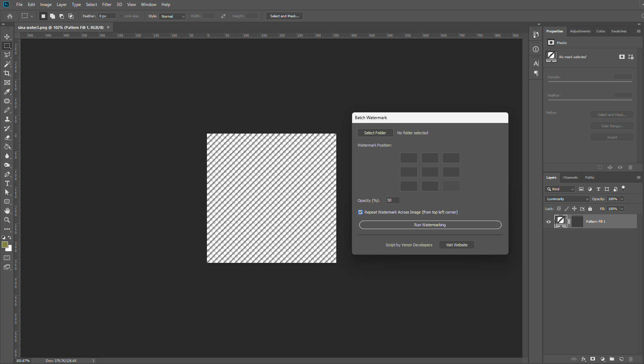This screenshot has height=364, width=644.
Task: Uncheck Repeat Watermark Across Image checkbox
Action: pyautogui.click(x=360, y=212)
